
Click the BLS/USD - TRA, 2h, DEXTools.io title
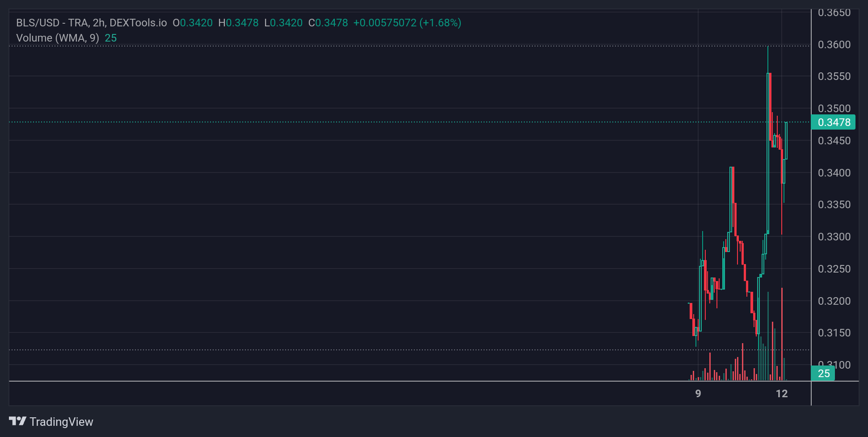tap(92, 23)
